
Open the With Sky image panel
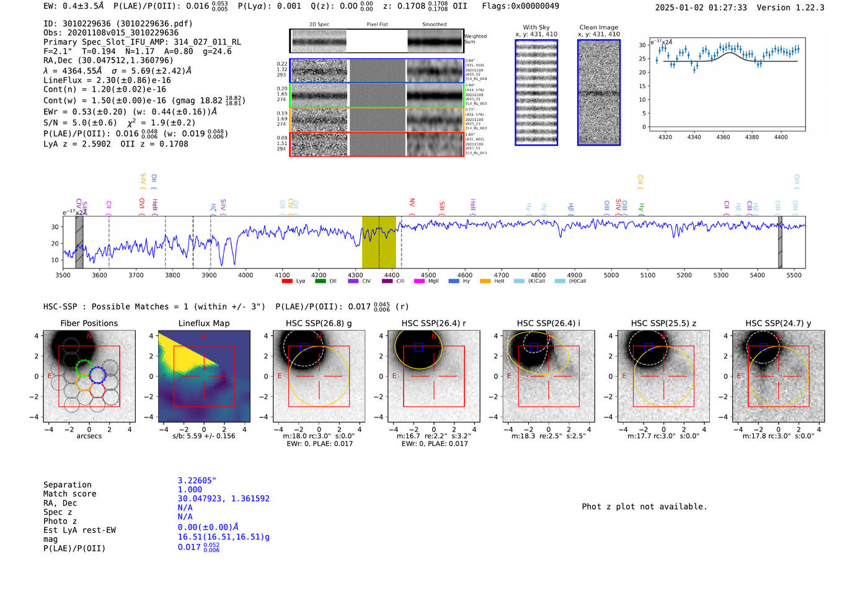(x=536, y=92)
